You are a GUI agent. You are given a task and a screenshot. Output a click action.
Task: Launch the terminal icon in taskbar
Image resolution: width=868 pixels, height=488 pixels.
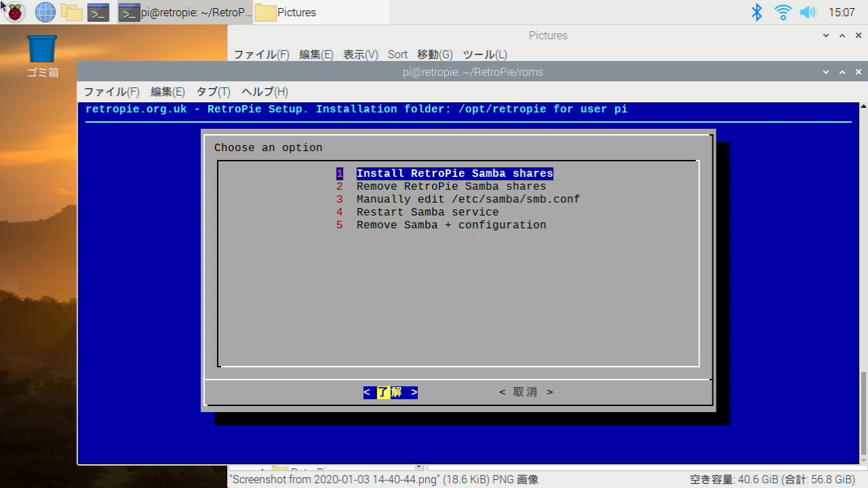tap(98, 12)
